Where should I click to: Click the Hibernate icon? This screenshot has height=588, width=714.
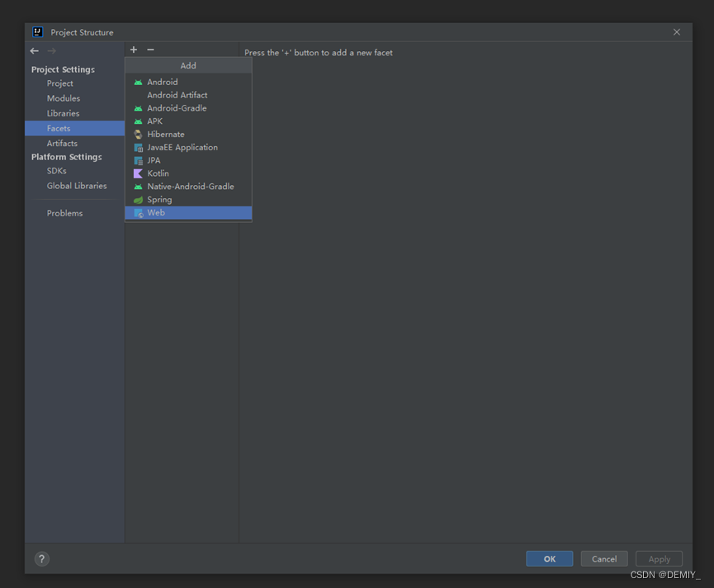pyautogui.click(x=138, y=135)
